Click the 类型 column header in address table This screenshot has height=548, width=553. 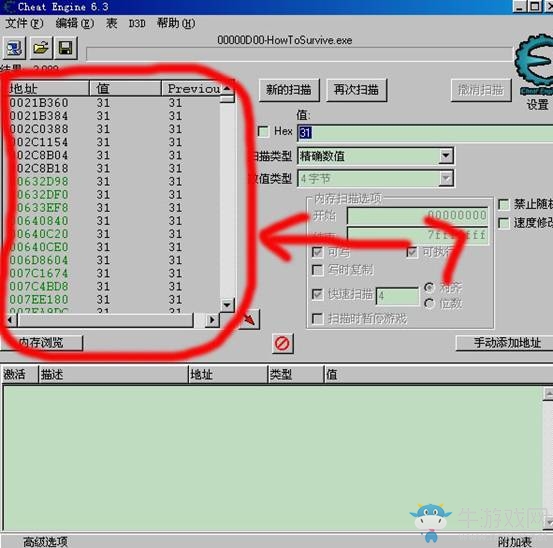295,375
